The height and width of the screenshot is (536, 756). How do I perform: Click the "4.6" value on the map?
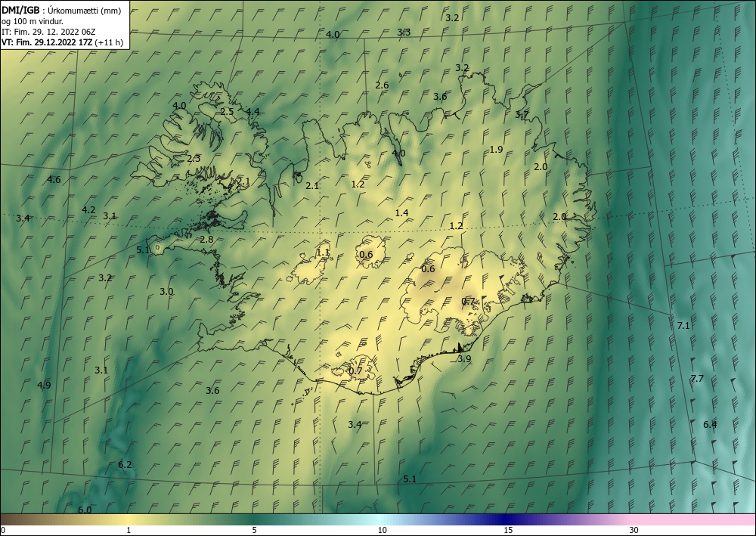coord(54,180)
